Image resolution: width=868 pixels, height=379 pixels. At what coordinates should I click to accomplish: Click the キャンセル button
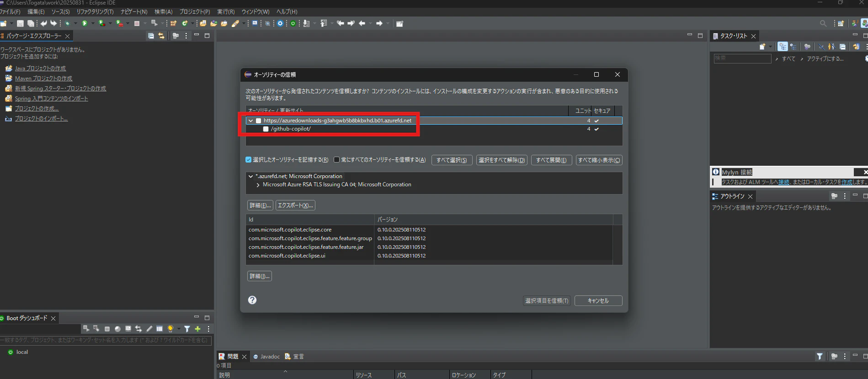(x=598, y=300)
